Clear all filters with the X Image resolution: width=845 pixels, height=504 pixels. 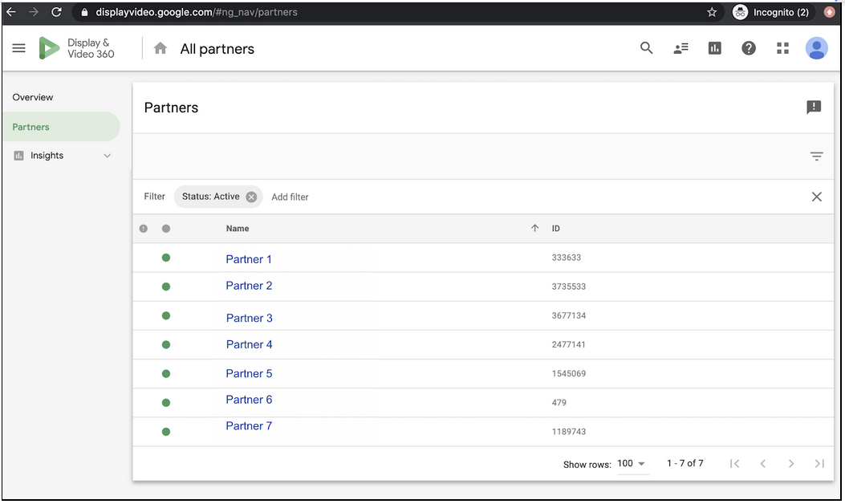pyautogui.click(x=816, y=197)
